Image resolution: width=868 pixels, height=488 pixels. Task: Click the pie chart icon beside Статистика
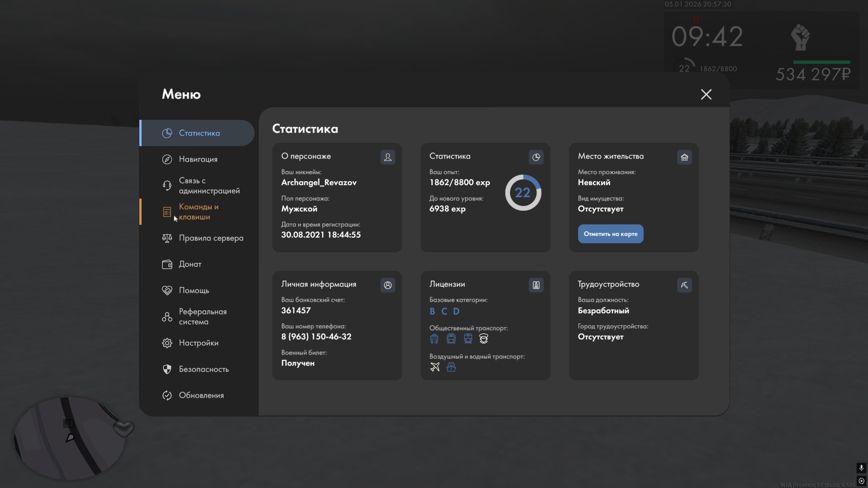coord(167,133)
